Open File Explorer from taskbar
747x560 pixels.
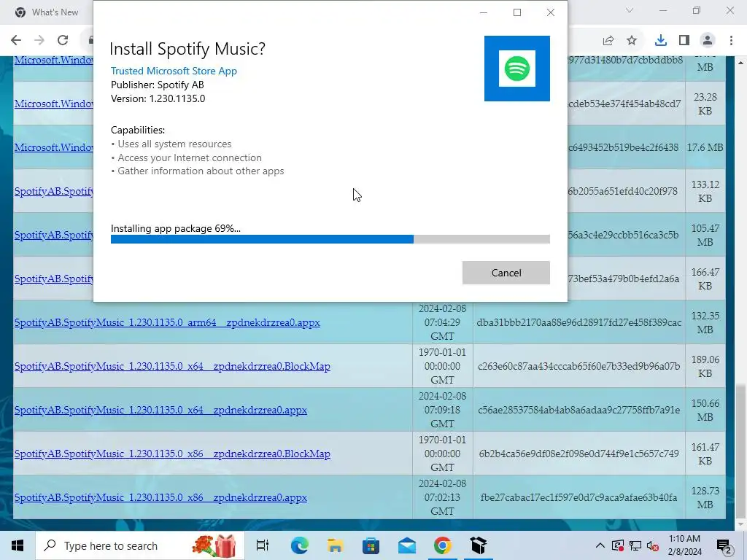tap(335, 545)
